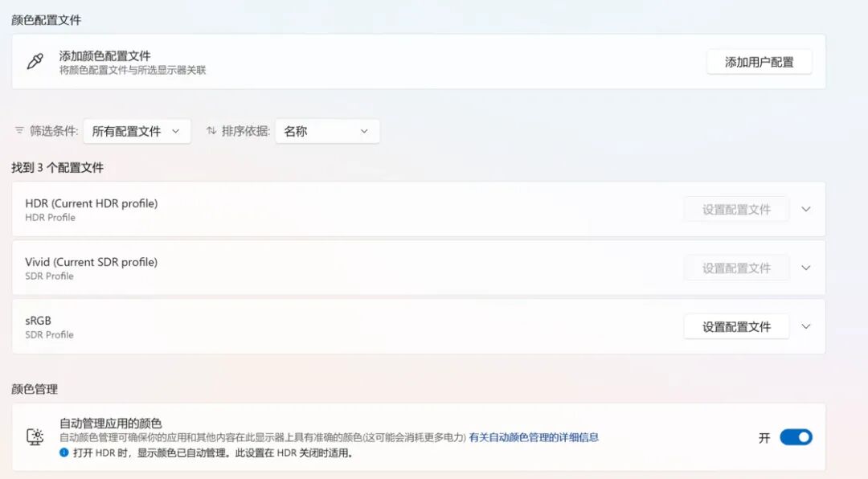Click the 颜色管理 section heading

(x=35, y=389)
